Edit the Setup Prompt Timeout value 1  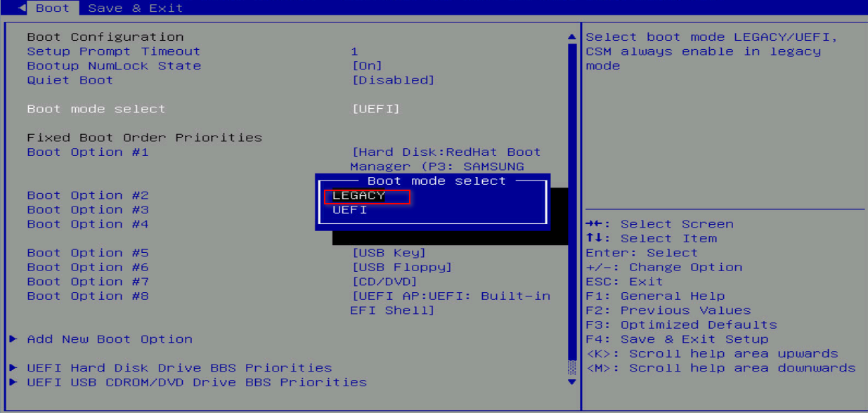354,51
